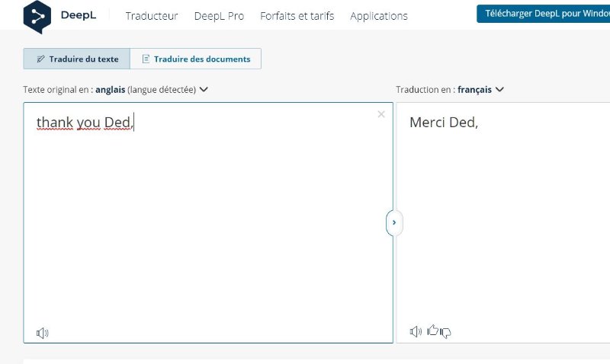Click the document icon in Traduire des documents

click(146, 59)
